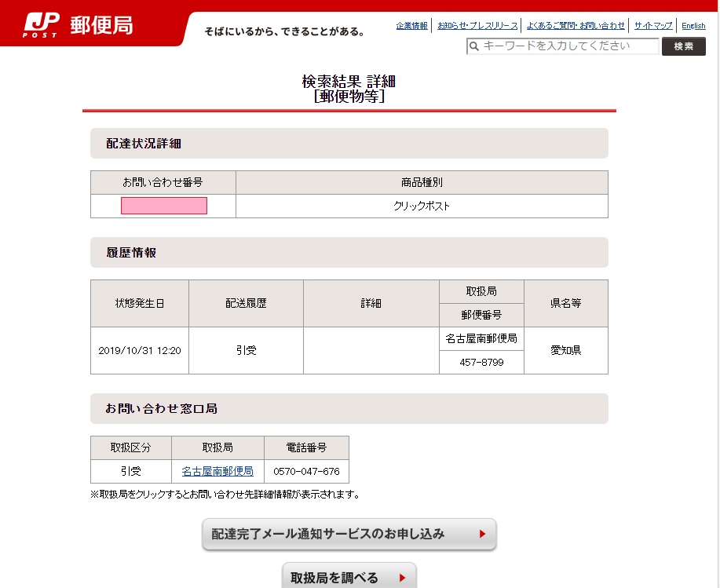Click the 取扱区分 column header
The image size is (720, 588).
click(131, 447)
